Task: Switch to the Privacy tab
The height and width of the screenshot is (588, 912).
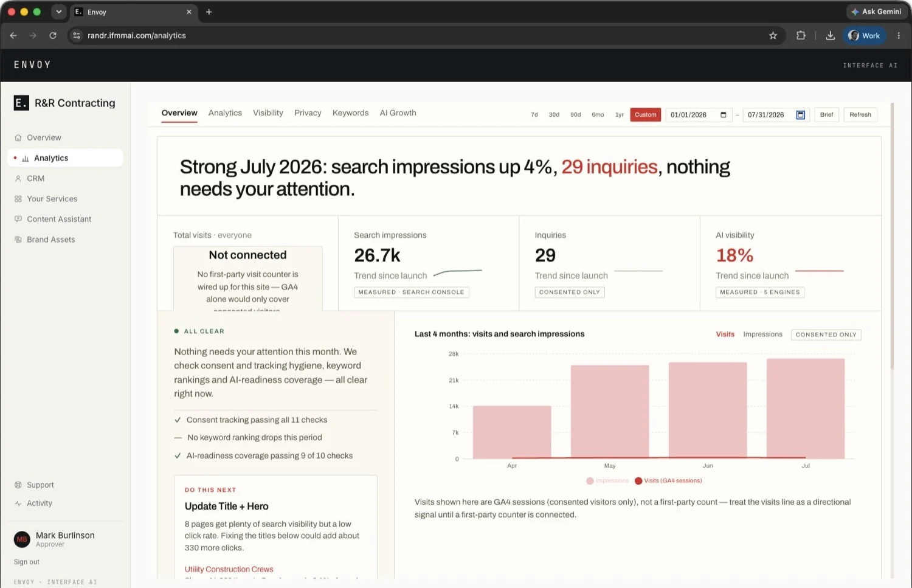Action: [308, 113]
